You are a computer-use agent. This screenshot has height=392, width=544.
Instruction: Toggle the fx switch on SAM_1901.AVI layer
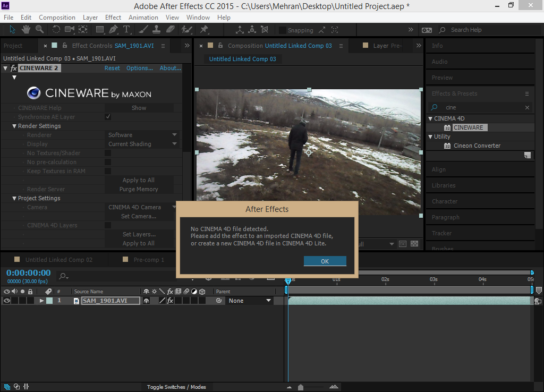coord(170,301)
